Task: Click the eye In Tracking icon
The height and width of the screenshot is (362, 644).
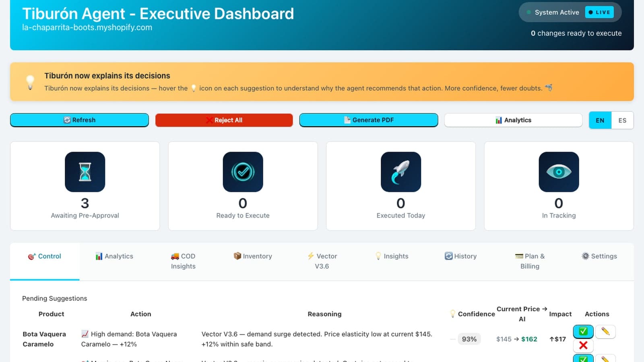Action: click(x=559, y=172)
